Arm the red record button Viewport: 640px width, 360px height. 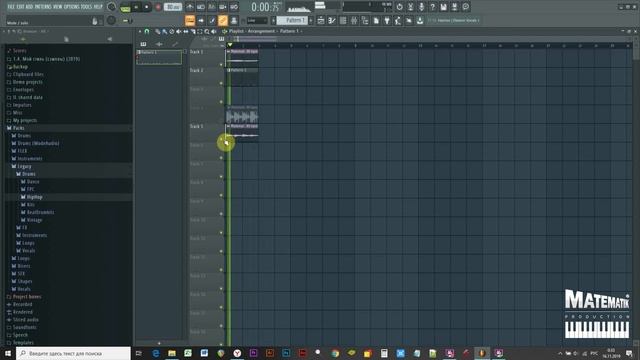pyautogui.click(x=158, y=7)
